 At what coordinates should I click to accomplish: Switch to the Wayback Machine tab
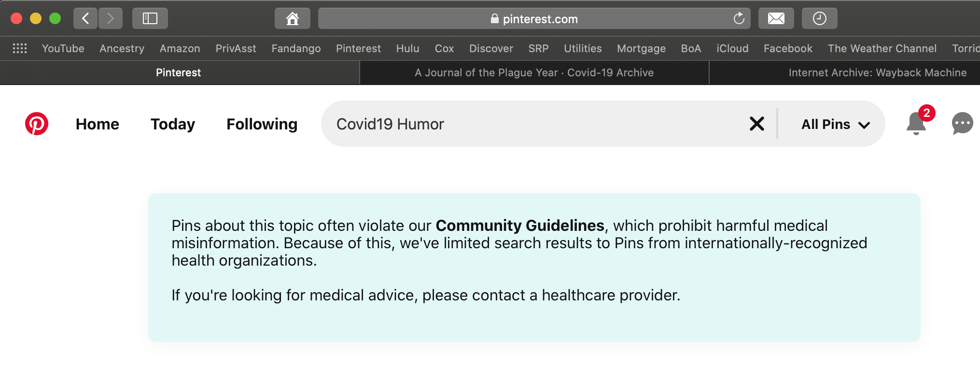coord(877,72)
